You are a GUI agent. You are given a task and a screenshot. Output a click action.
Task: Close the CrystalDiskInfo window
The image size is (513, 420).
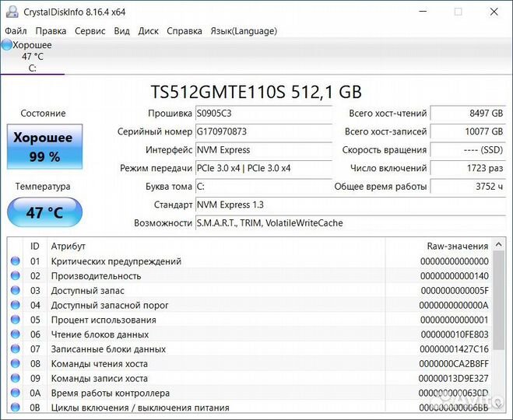click(494, 12)
